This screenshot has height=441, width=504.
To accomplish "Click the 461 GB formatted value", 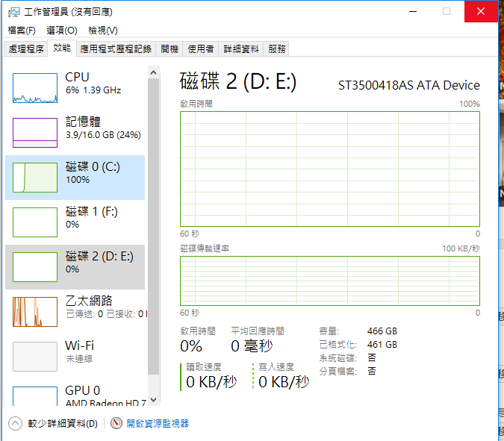I will (x=382, y=345).
